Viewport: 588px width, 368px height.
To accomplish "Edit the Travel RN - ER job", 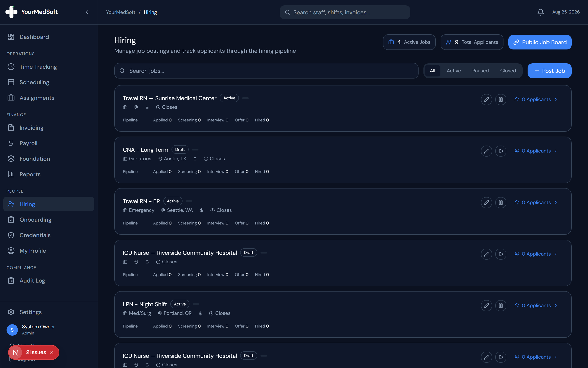I will [x=487, y=203].
